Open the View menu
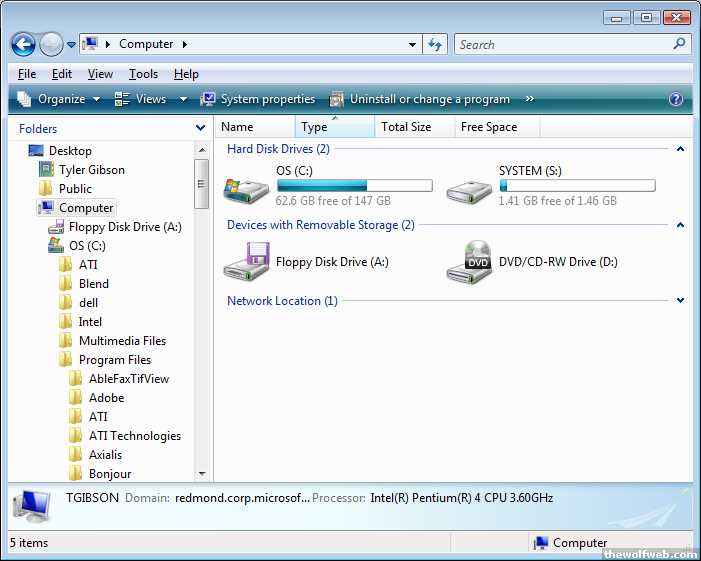The height and width of the screenshot is (561, 701). [100, 74]
